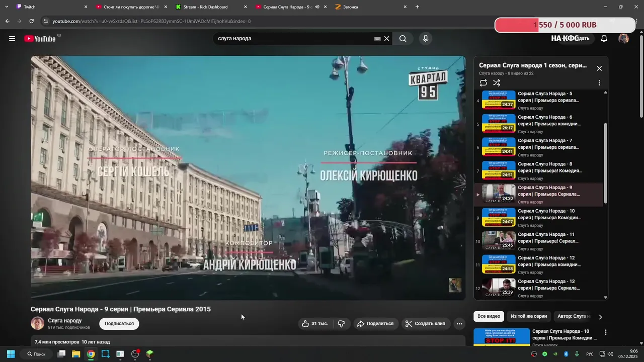Clear the search box text
This screenshot has height=362, width=644.
point(387,39)
